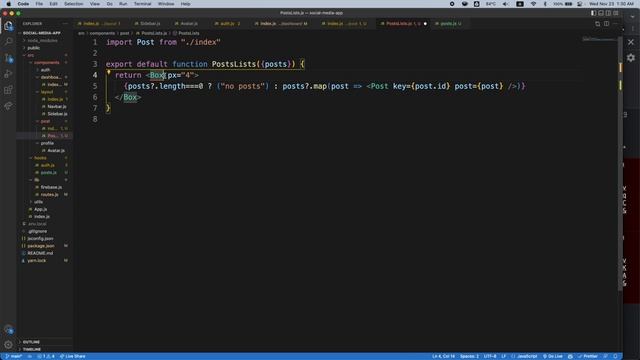Click the main branch in status bar
Viewport: 640px width, 360px height.
coord(14,356)
